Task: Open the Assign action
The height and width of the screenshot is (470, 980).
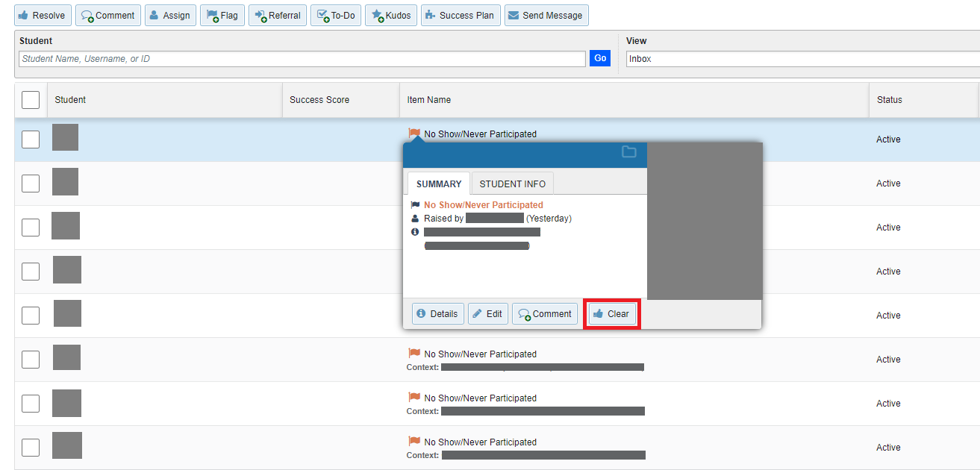Action: (x=170, y=15)
